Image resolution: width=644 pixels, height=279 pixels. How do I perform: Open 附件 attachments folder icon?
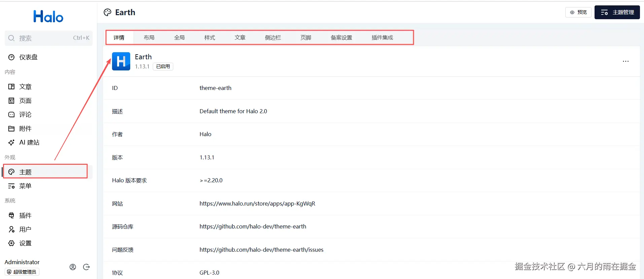(11, 129)
